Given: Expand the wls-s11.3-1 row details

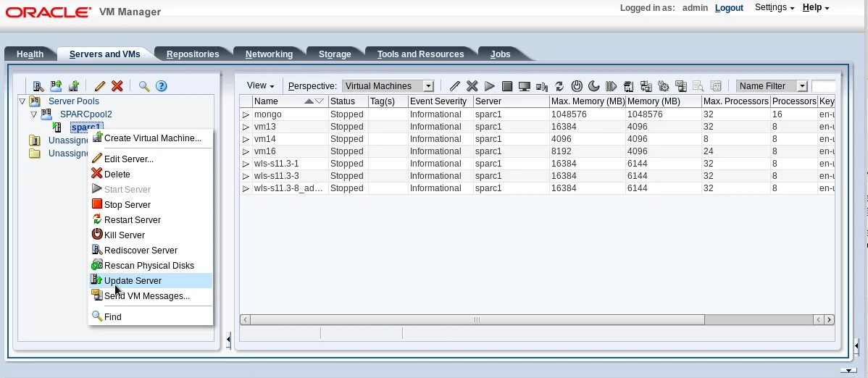Looking at the screenshot, I should [246, 164].
